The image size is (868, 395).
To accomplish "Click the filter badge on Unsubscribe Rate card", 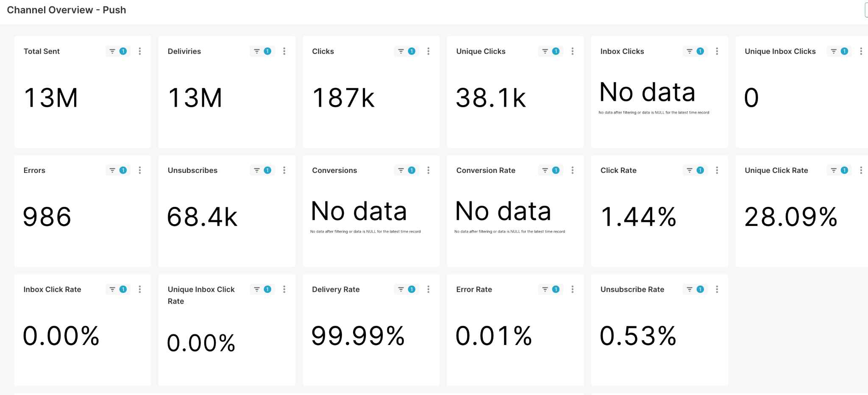I will pos(695,289).
